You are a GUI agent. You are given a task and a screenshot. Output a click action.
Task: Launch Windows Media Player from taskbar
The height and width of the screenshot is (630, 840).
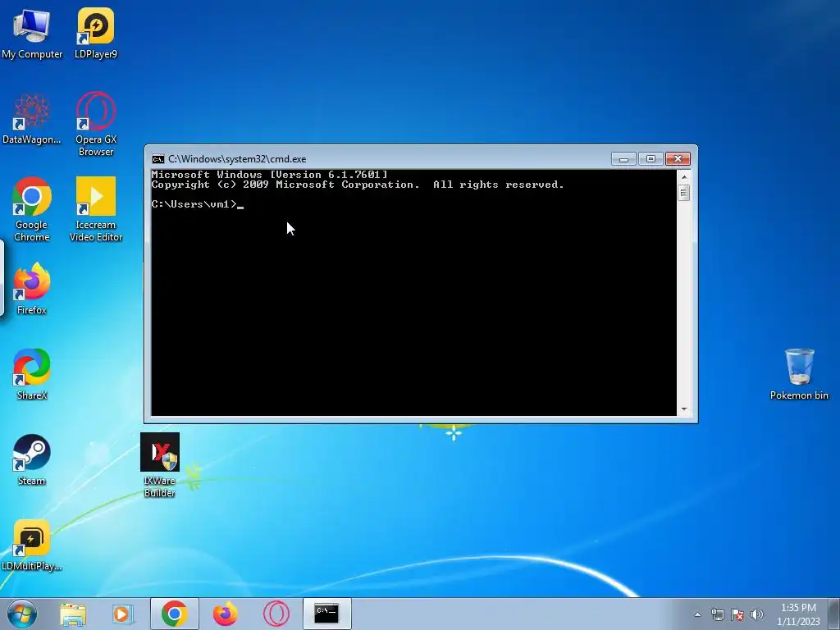(x=123, y=614)
